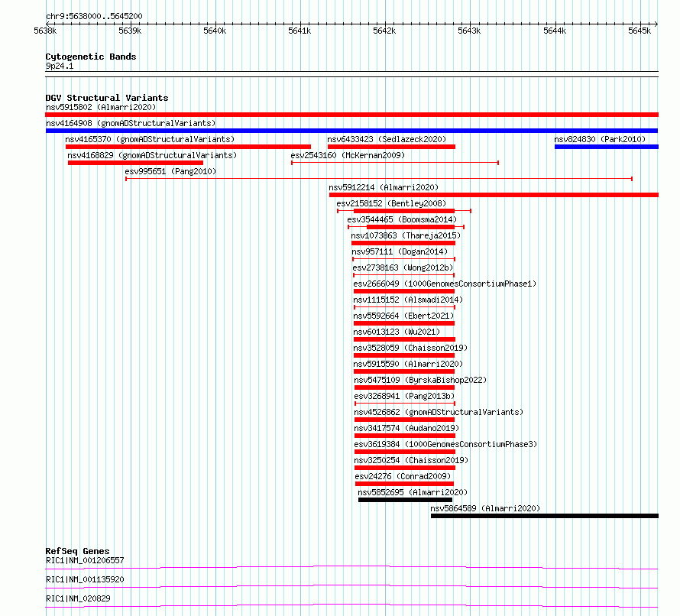Click the black nsv5852695 variant bar

click(405, 500)
